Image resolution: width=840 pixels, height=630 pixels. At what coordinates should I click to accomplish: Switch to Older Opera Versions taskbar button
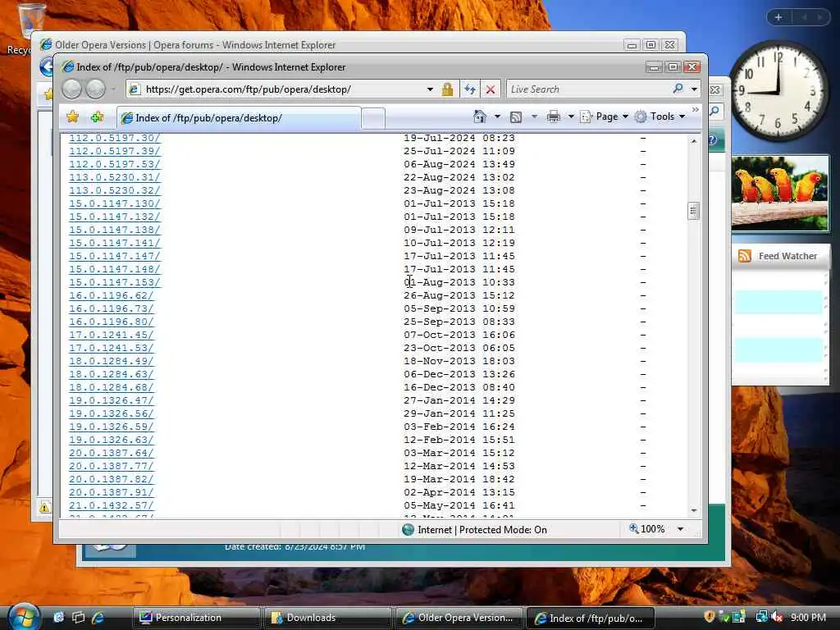(459, 618)
